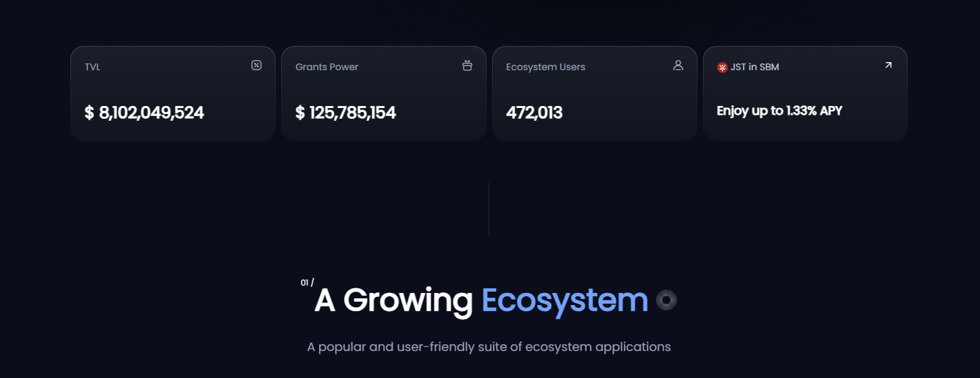The image size is (980, 378).
Task: Click the vertical divider line below the cards
Action: click(x=489, y=209)
